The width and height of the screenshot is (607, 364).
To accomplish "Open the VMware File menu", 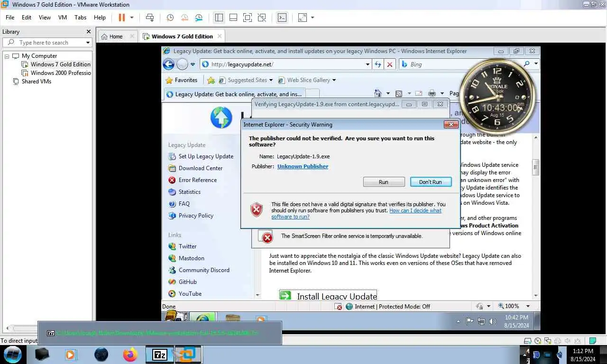I will point(10,17).
